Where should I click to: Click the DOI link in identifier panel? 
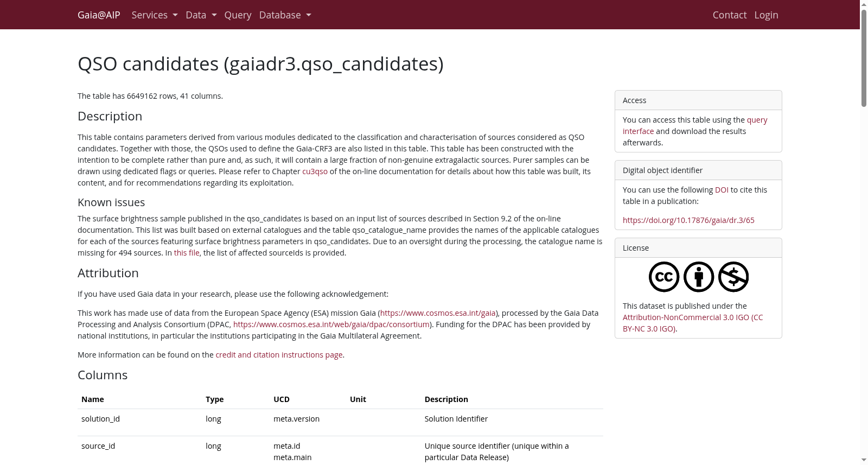[x=722, y=190]
